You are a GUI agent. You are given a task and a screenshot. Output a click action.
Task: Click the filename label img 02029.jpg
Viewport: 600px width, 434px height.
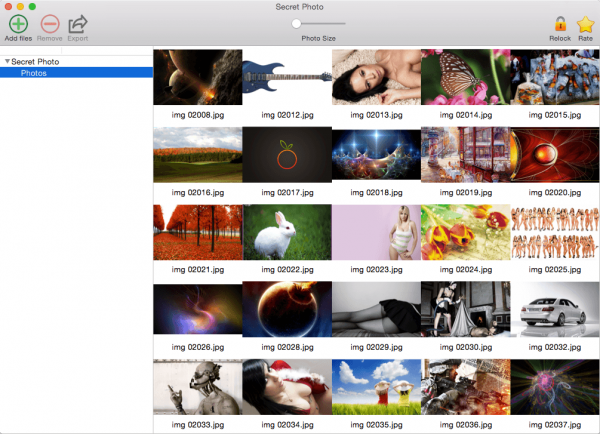(x=377, y=347)
